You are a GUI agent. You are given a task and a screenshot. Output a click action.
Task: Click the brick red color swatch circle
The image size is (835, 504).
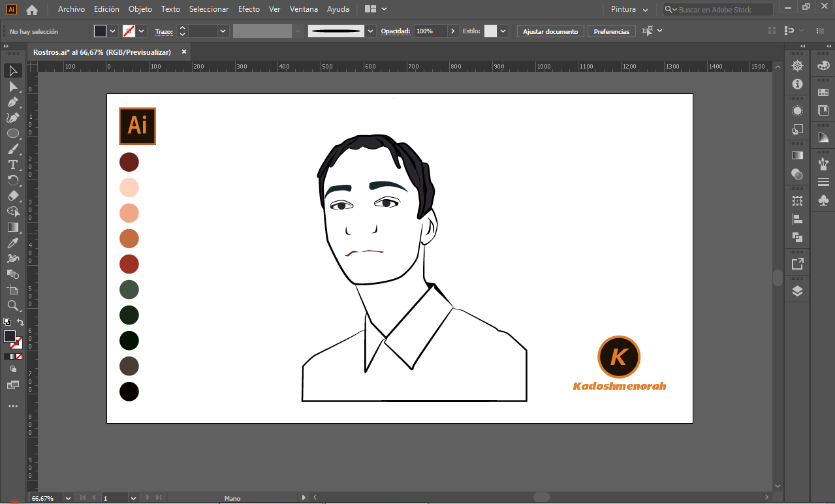point(129,264)
